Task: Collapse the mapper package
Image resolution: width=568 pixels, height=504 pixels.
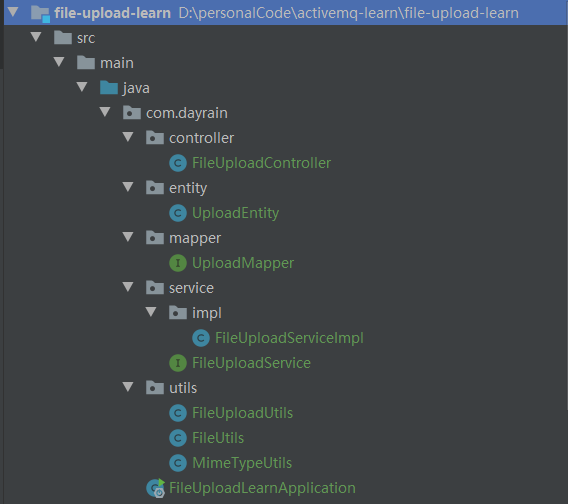Action: tap(128, 237)
